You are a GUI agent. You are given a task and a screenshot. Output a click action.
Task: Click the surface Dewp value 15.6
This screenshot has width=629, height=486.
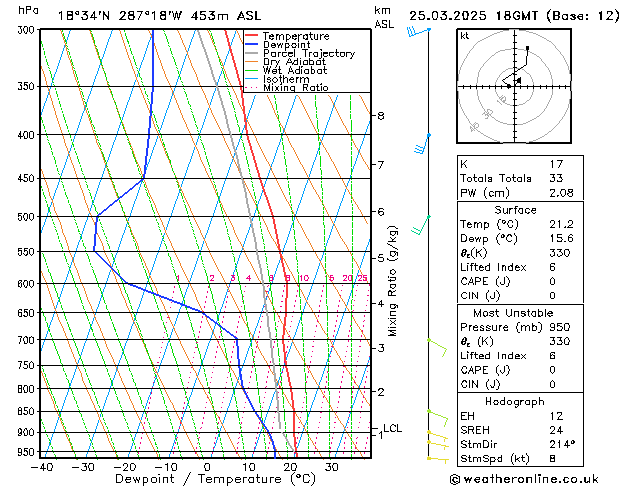pos(561,238)
